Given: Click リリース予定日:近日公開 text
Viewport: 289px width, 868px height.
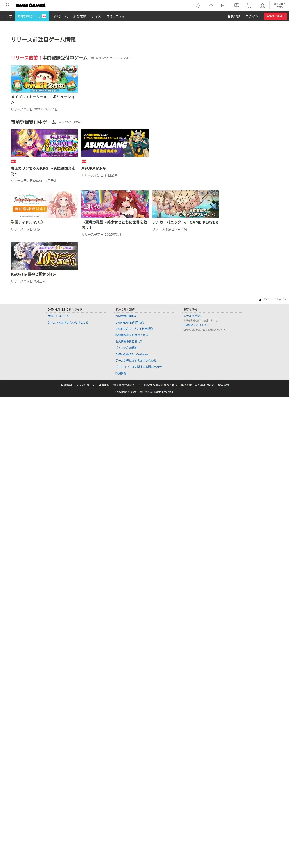Looking at the screenshot, I should (x=99, y=176).
